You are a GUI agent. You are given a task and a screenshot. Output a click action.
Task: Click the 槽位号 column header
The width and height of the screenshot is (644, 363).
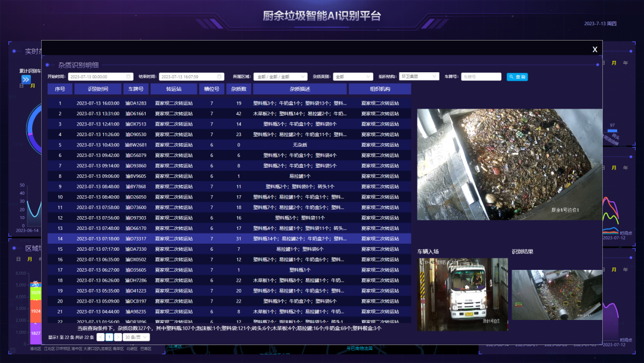tap(212, 89)
